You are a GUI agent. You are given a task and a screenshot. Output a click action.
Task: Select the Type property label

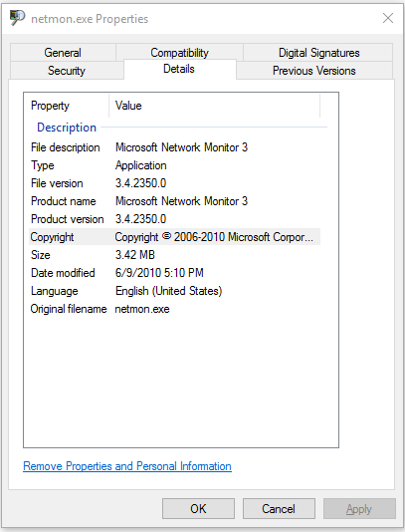(x=43, y=165)
